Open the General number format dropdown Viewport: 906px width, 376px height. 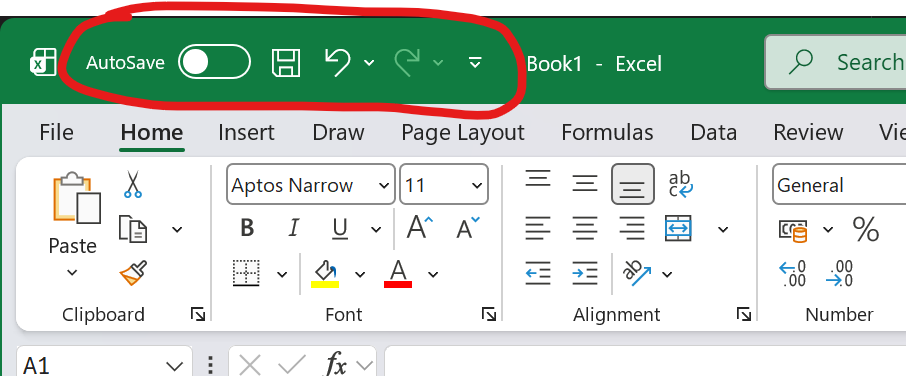[x=839, y=185]
